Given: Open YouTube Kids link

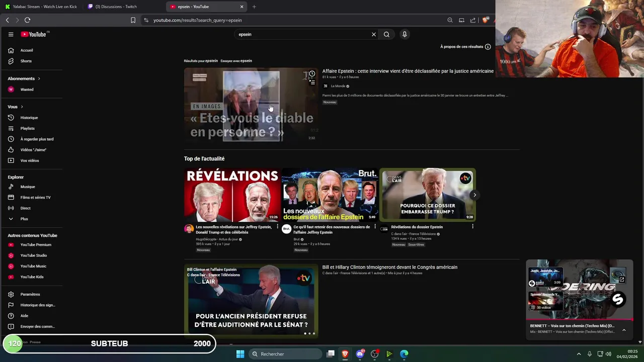Looking at the screenshot, I should coord(26,277).
